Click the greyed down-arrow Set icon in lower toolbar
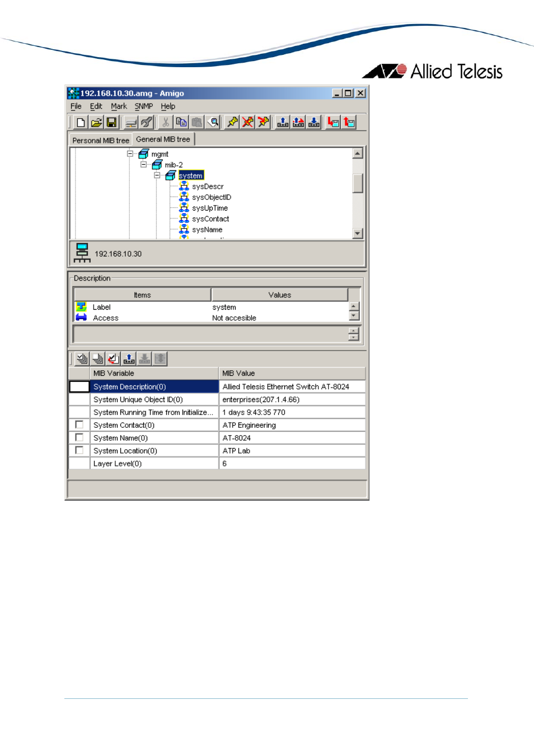This screenshot has width=534, height=756. (144, 358)
